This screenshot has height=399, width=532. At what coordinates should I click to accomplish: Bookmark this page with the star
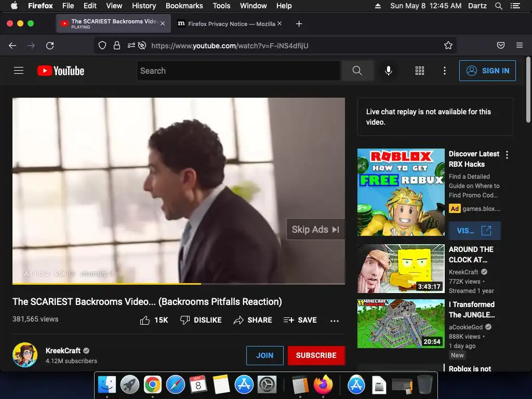point(448,46)
